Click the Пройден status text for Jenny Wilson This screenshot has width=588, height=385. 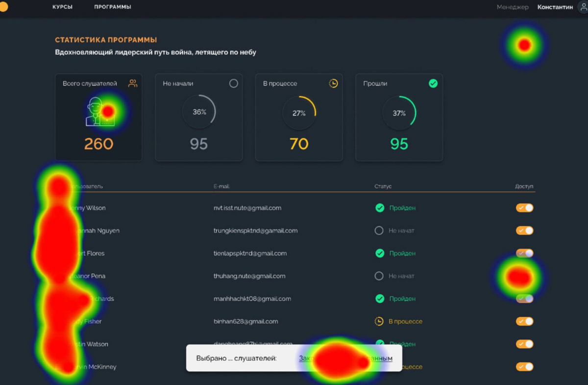point(402,208)
